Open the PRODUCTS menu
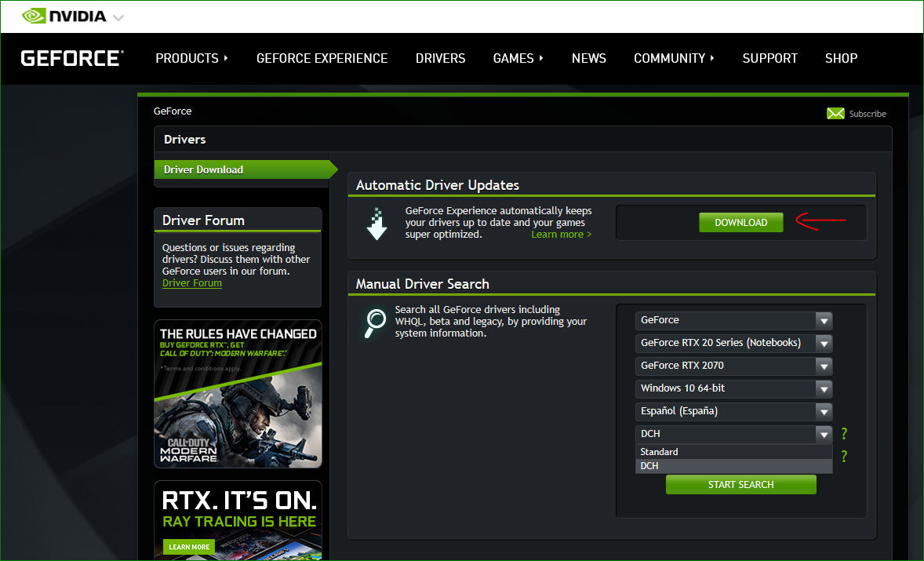924x561 pixels. [x=191, y=58]
